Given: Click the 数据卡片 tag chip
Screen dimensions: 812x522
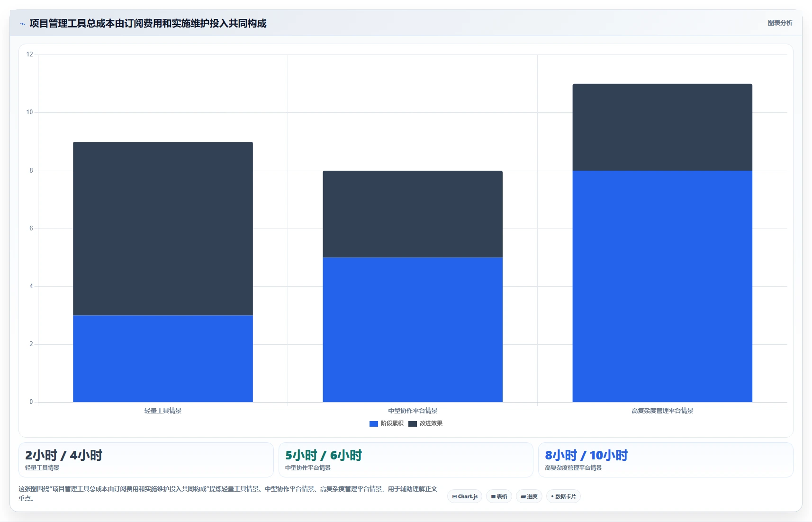Looking at the screenshot, I should tap(563, 496).
